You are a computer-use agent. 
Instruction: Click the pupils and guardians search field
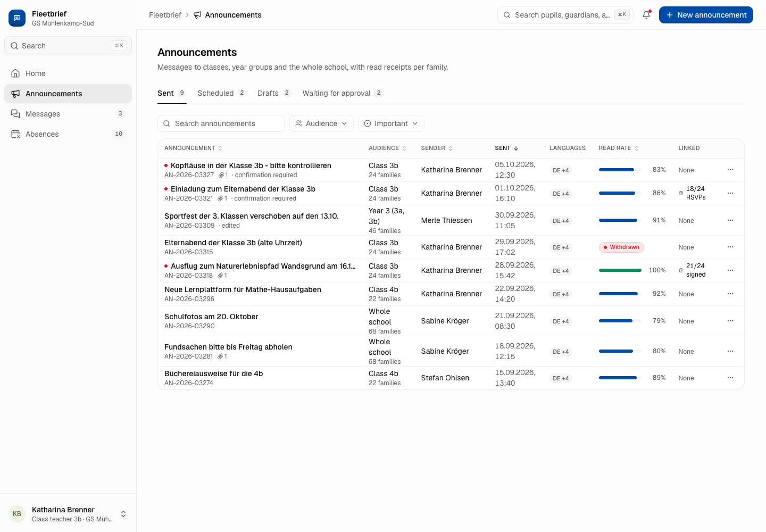[x=565, y=15]
